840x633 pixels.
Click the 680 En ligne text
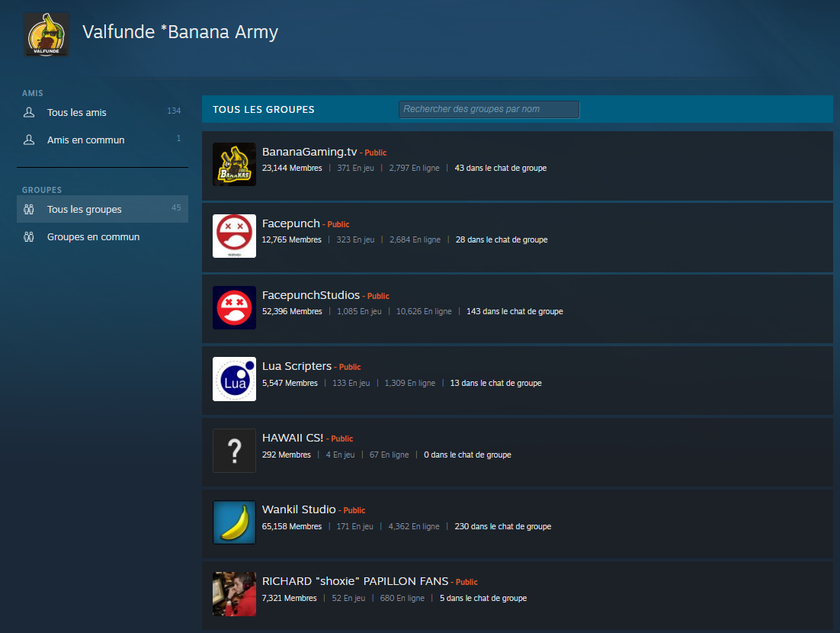pos(402,598)
